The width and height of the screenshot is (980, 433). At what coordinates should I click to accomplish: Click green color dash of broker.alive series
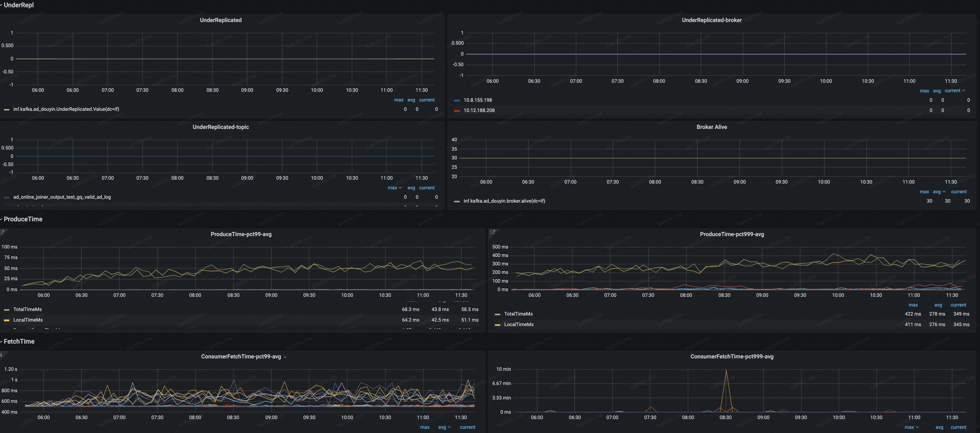tap(456, 201)
